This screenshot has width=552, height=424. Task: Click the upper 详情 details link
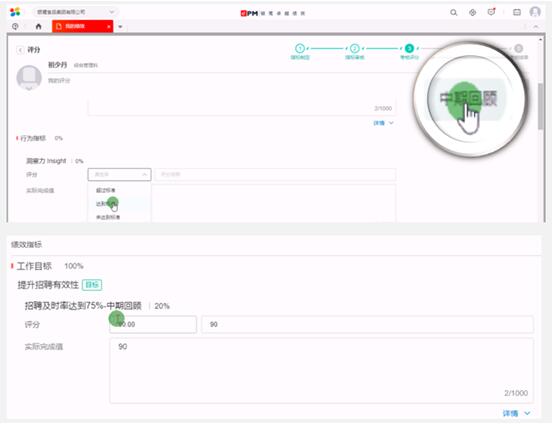(x=383, y=123)
